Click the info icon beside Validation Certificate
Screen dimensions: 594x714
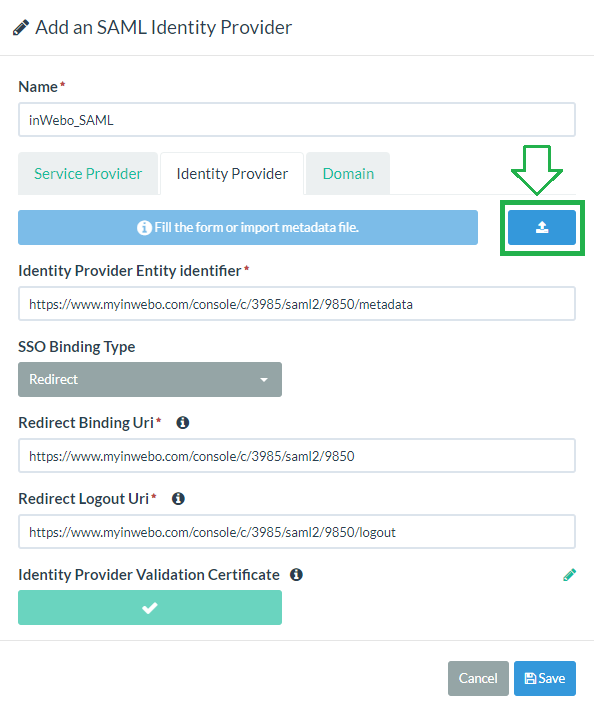296,575
